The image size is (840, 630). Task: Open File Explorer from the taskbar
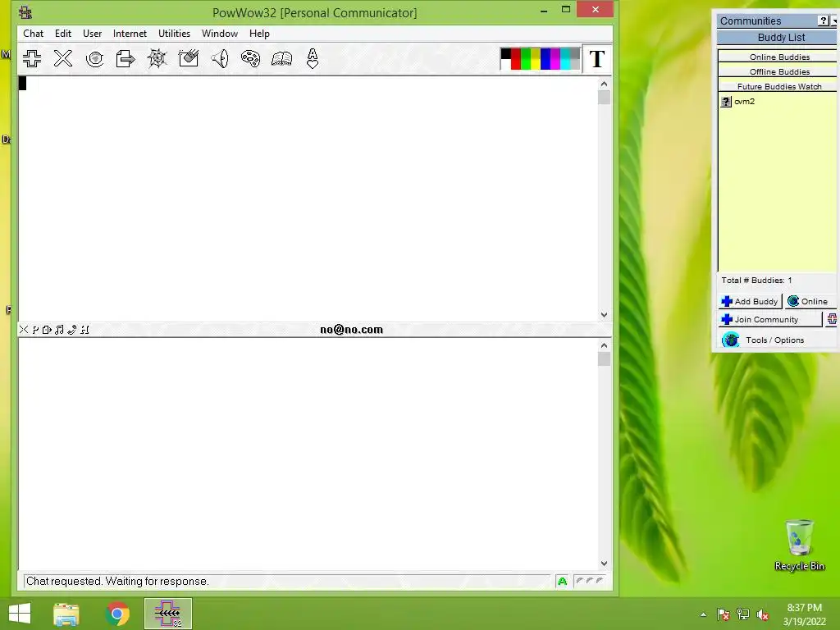point(66,614)
